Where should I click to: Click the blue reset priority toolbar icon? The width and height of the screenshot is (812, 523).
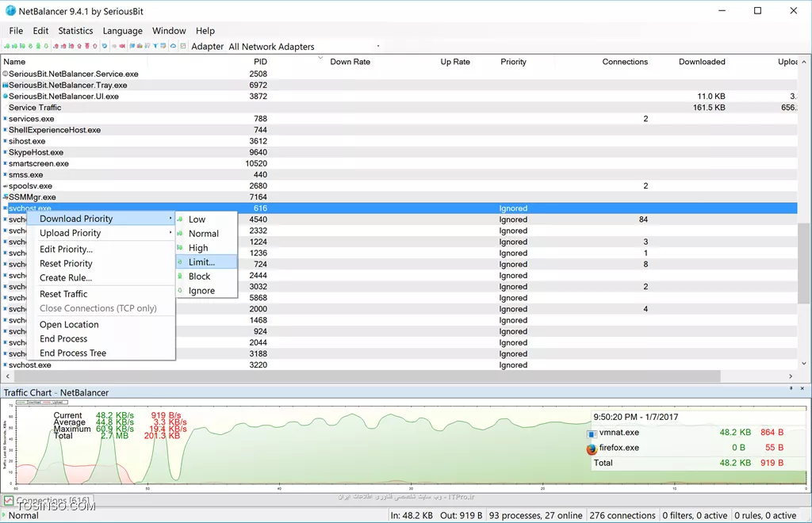104,46
